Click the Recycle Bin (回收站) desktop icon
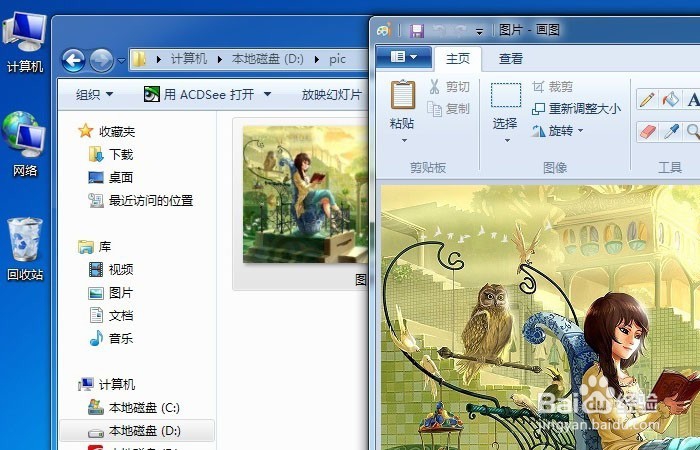Viewport: 700px width, 450px height. (x=25, y=249)
